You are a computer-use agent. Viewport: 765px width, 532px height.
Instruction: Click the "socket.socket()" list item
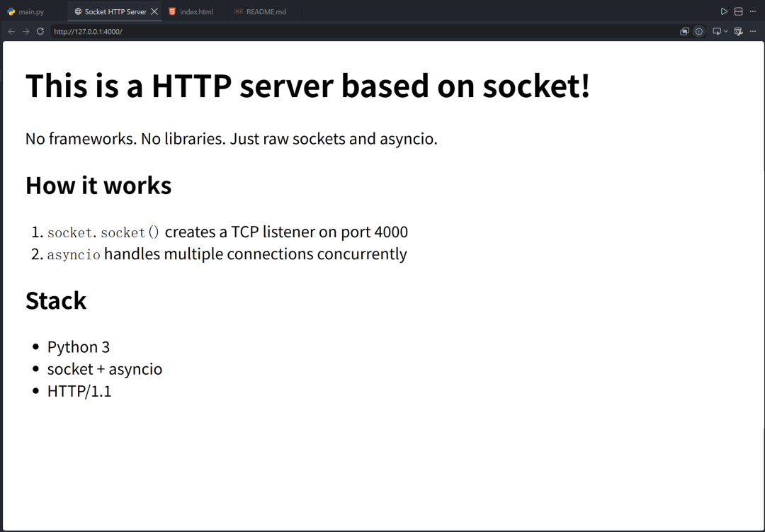click(x=227, y=232)
